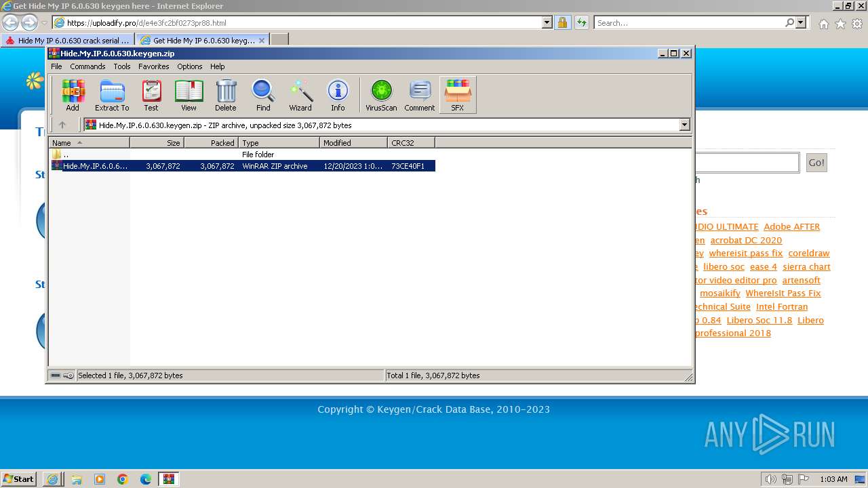This screenshot has width=868, height=488.
Task: Click the SFX toolbar icon
Action: click(x=458, y=94)
